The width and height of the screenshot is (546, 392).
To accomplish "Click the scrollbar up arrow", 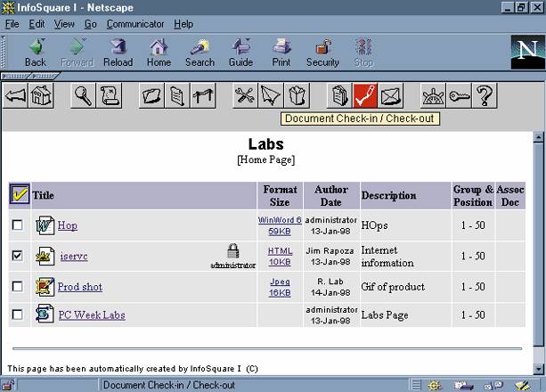I will [539, 137].
